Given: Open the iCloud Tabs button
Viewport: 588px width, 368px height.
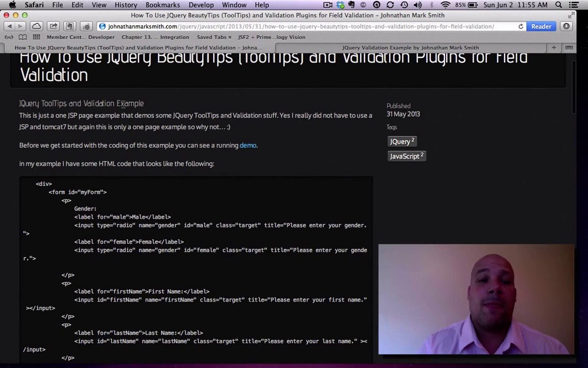Looking at the screenshot, I should (x=37, y=26).
